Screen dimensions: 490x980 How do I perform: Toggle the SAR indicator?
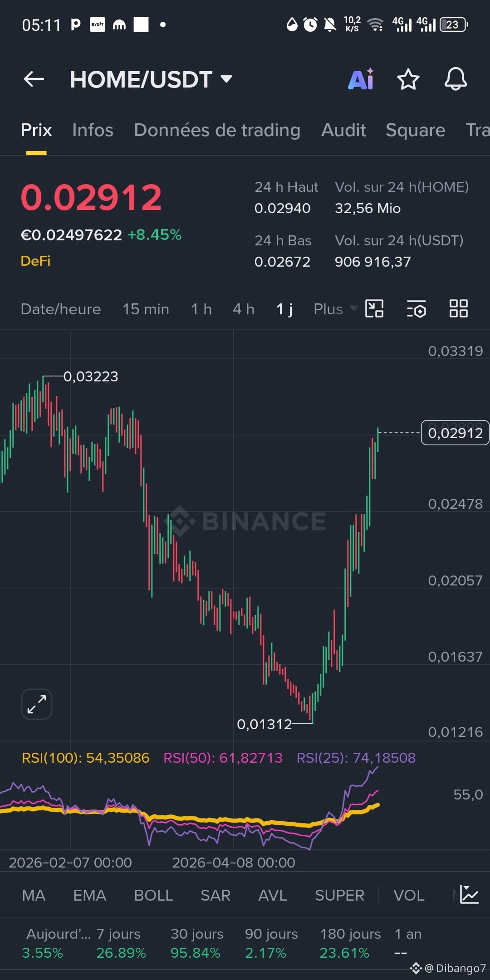click(216, 895)
